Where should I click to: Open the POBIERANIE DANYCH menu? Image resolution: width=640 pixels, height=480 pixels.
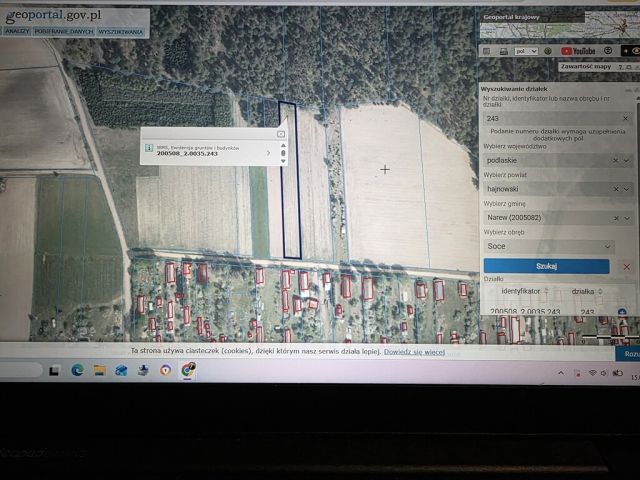[64, 31]
